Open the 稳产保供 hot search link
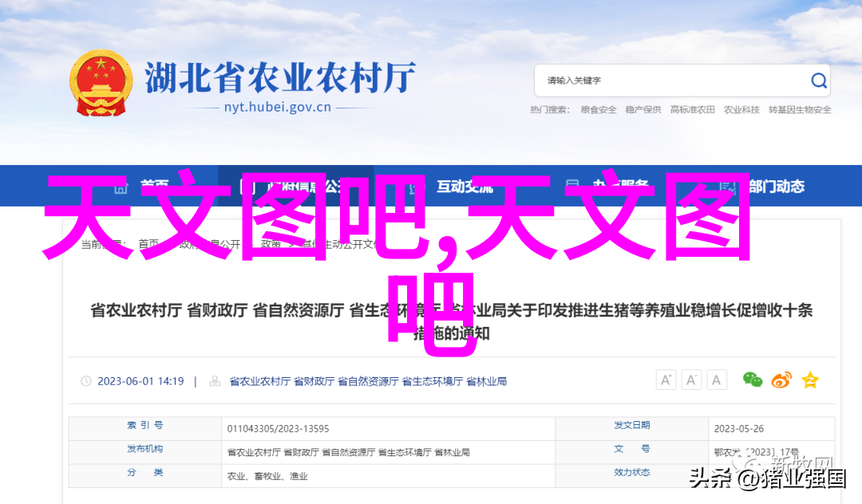Image resolution: width=862 pixels, height=504 pixels. point(643,110)
